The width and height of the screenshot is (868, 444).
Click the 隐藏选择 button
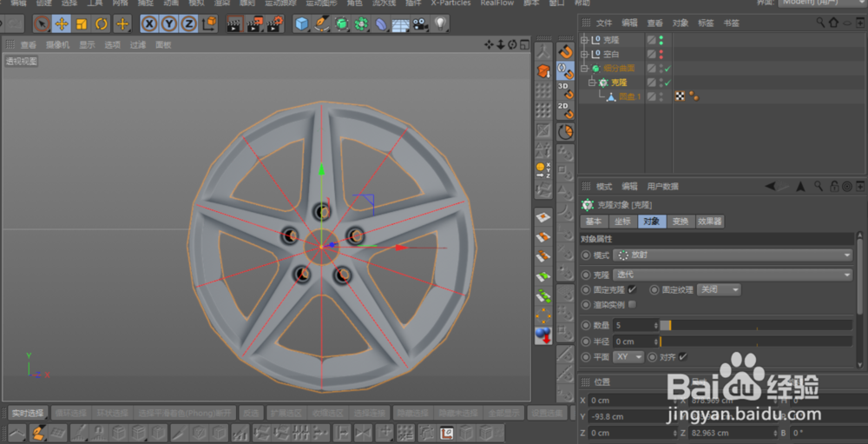click(x=411, y=414)
